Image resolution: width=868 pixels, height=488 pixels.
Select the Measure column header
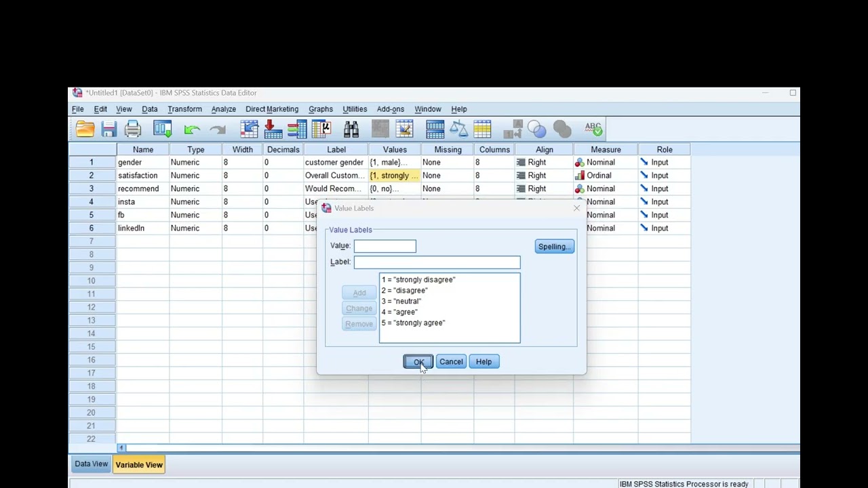(606, 150)
